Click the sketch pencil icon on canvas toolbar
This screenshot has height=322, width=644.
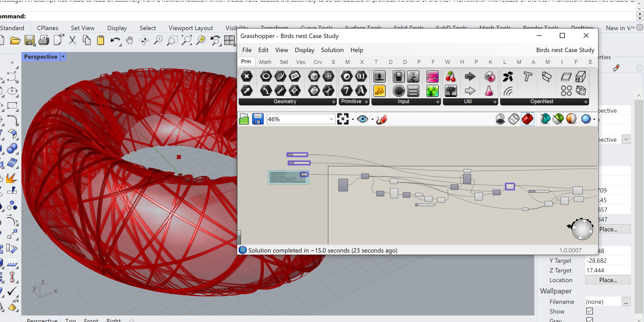click(x=382, y=119)
